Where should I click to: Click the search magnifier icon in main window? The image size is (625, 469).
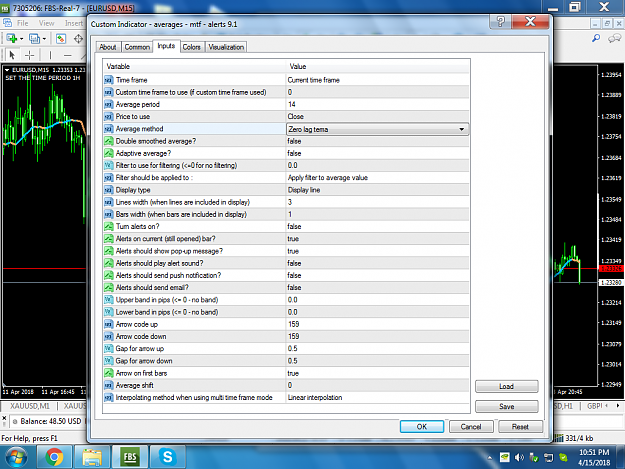point(596,38)
